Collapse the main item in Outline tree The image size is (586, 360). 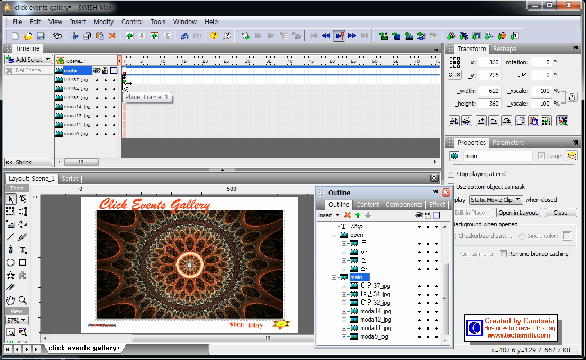334,277
